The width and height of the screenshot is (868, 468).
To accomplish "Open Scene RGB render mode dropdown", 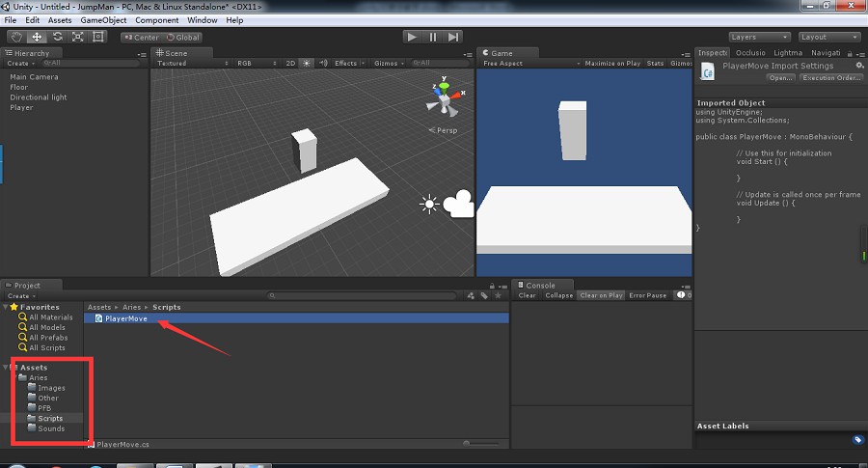I will [x=257, y=63].
